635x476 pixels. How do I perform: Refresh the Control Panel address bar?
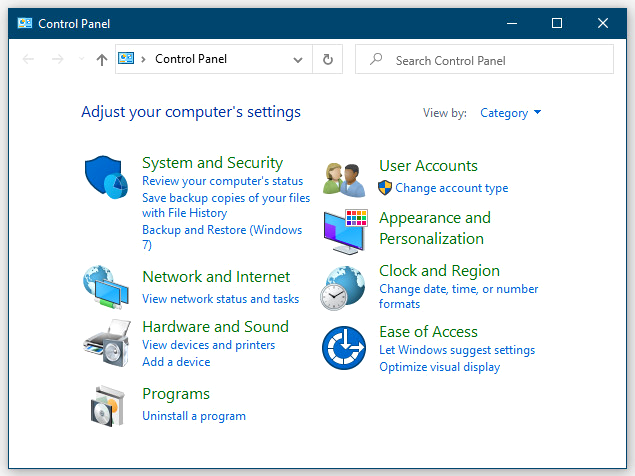tap(328, 60)
